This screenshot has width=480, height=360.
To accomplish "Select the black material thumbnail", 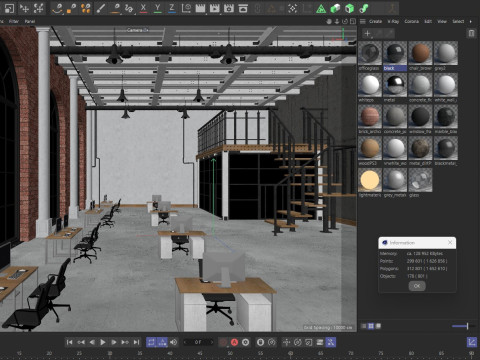I will tap(395, 53).
